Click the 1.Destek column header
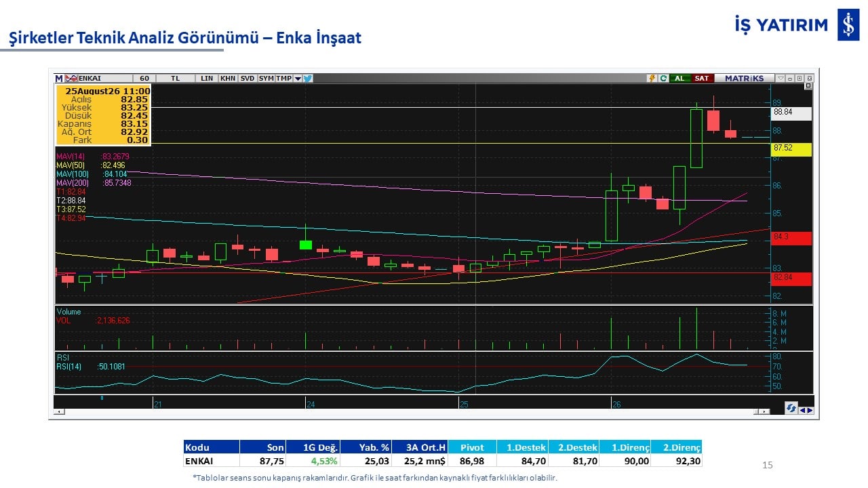 click(521, 447)
